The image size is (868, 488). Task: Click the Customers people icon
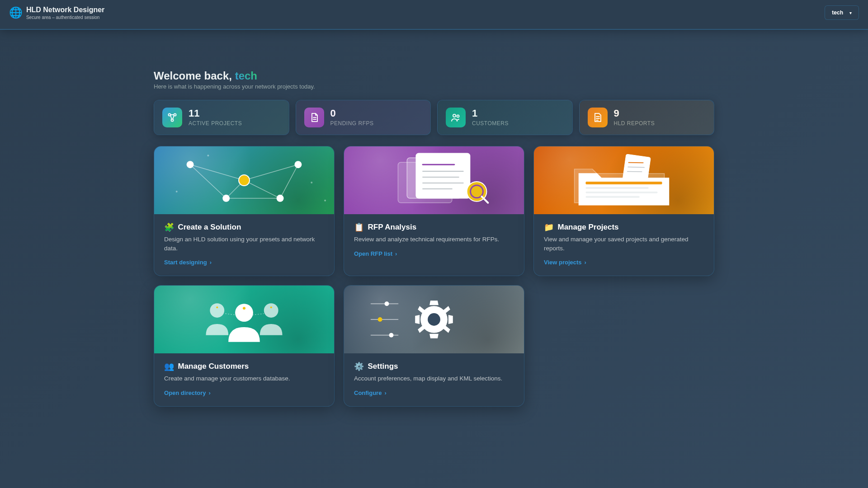coord(456,117)
